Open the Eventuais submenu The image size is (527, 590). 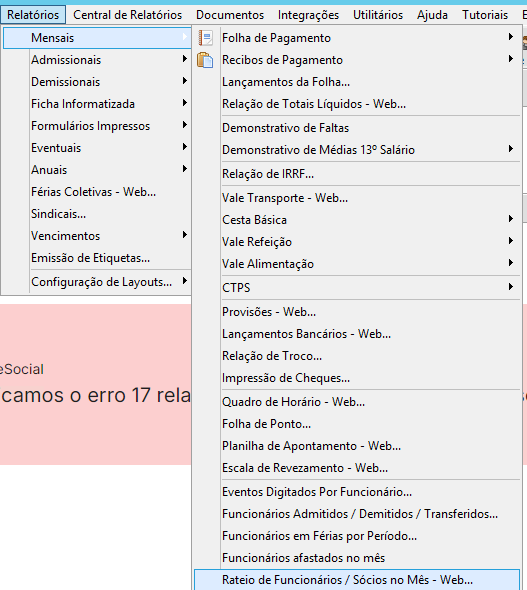tap(97, 148)
